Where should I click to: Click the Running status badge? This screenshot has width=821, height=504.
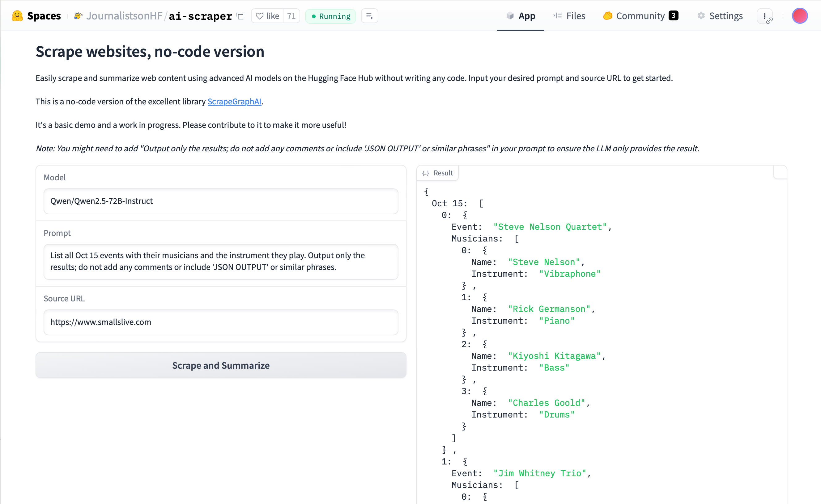click(331, 16)
